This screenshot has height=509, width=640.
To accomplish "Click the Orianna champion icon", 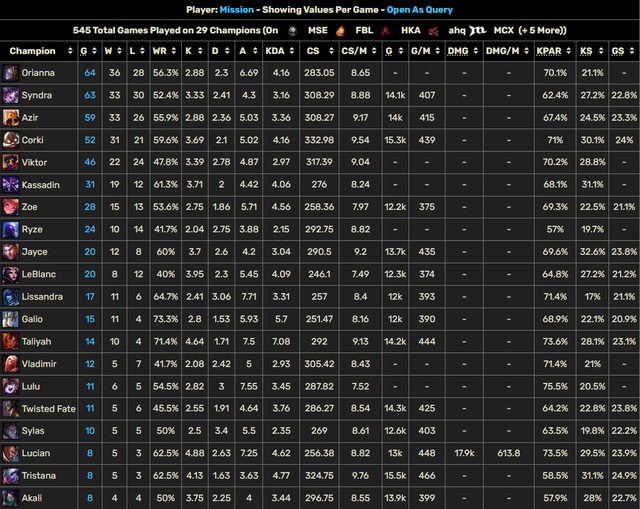I will click(11, 73).
